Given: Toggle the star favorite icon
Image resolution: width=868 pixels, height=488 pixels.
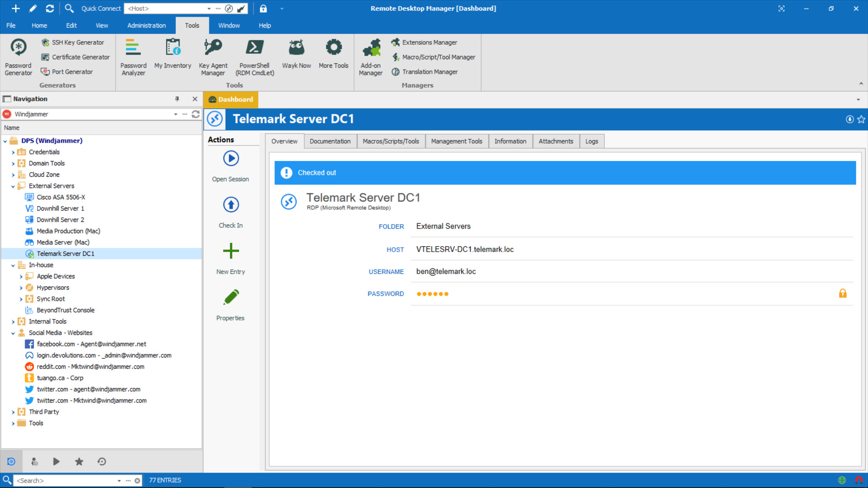Looking at the screenshot, I should (861, 118).
